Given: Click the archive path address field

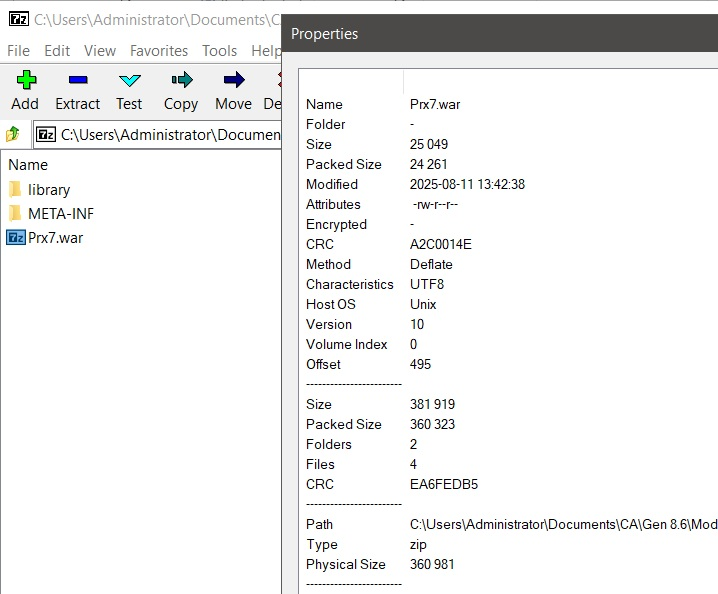Looking at the screenshot, I should coord(170,134).
